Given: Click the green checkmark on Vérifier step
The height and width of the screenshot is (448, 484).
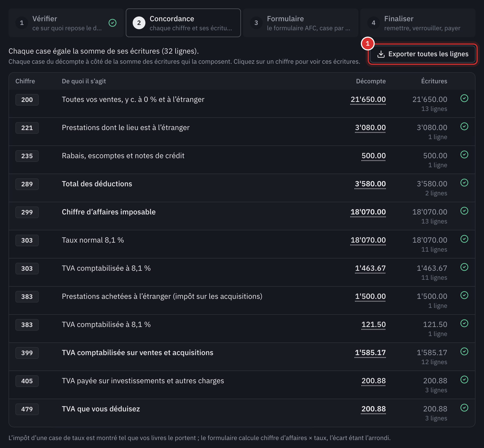Looking at the screenshot, I should [x=113, y=23].
